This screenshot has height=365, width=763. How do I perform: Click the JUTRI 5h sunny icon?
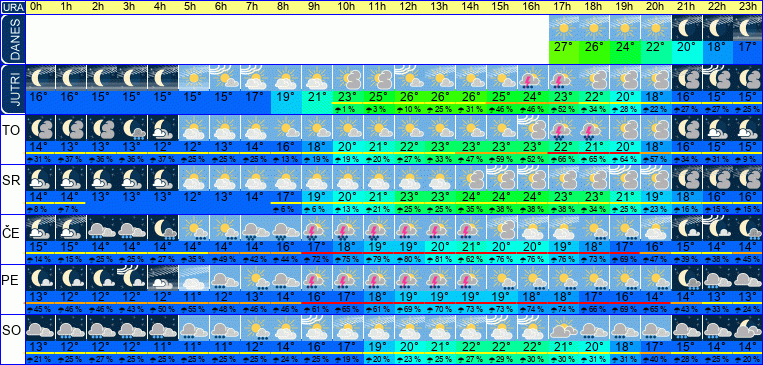point(194,78)
